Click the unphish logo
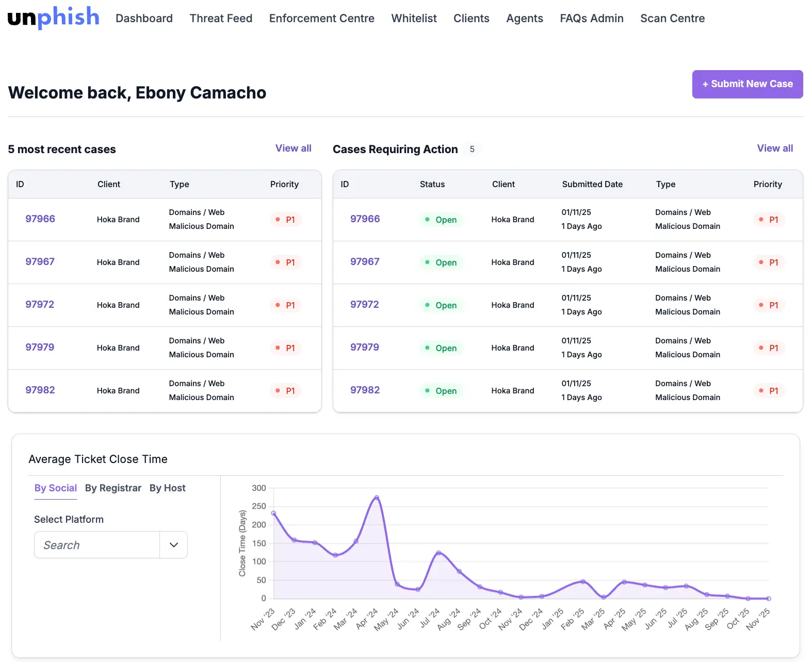The width and height of the screenshot is (812, 662). 53,18
